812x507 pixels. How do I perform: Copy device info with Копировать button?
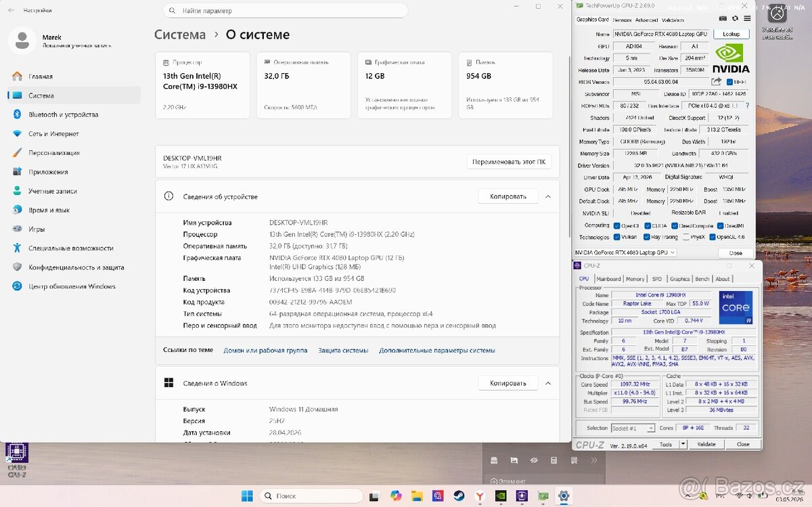click(x=508, y=196)
